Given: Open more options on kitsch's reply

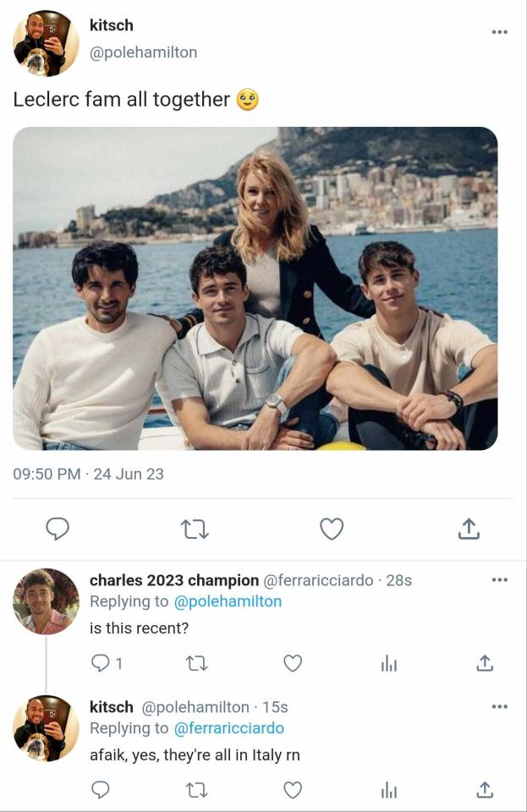Looking at the screenshot, I should (x=499, y=706).
